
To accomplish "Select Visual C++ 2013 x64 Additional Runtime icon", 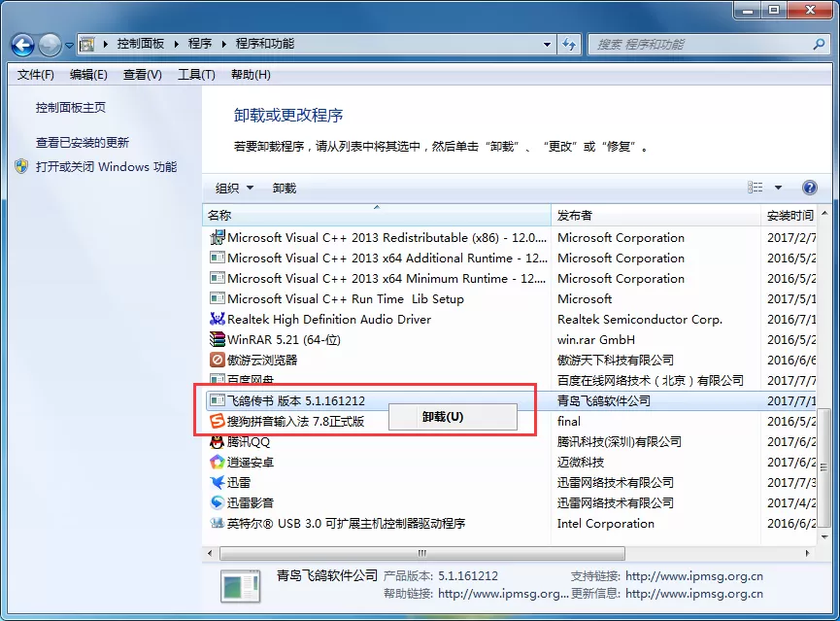I will 217,258.
